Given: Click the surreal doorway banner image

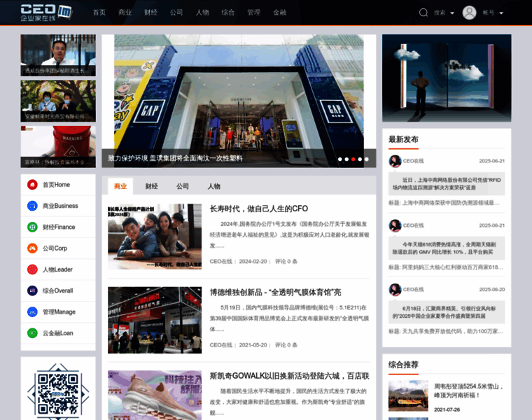Looking at the screenshot, I should pyautogui.click(x=447, y=78).
